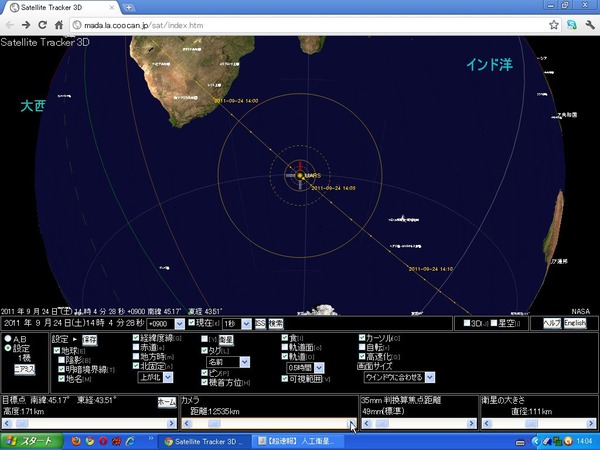Viewport: 600px width, 450px height.
Task: Launch Chrome from the quick launch bar
Action: (x=90, y=441)
